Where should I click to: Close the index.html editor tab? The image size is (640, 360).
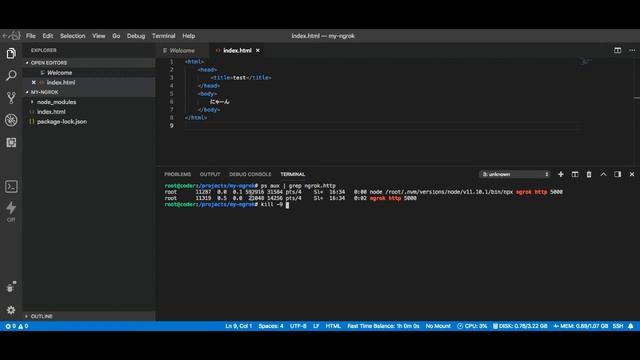[258, 51]
